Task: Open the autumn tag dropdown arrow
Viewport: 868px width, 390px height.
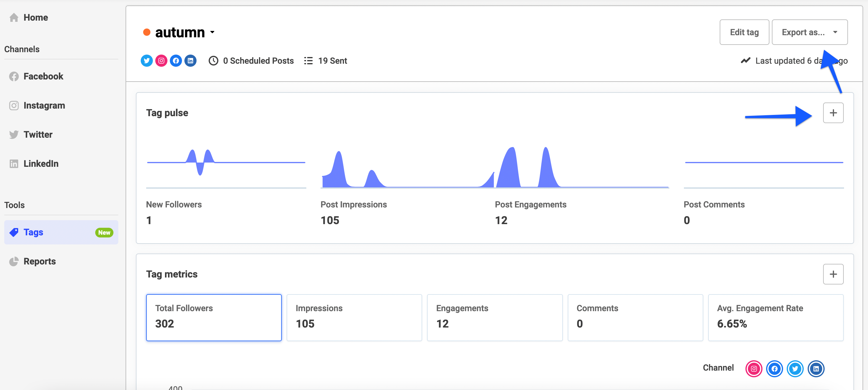Action: [x=212, y=32]
